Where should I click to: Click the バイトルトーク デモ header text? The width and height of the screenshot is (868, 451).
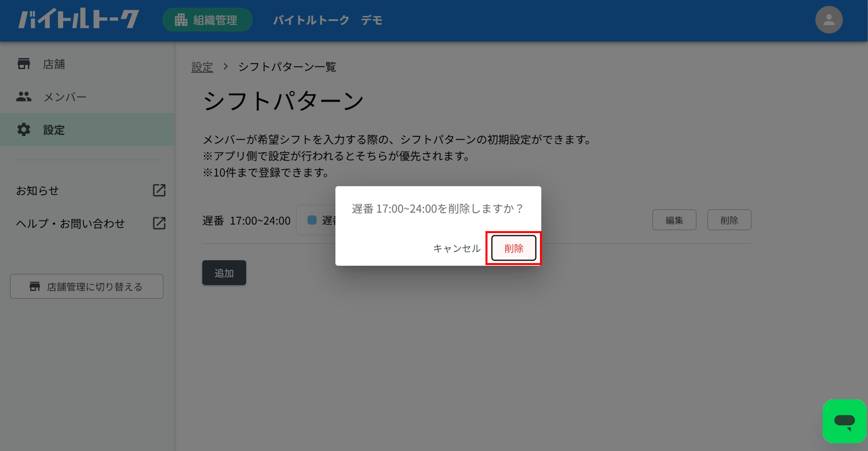(327, 20)
